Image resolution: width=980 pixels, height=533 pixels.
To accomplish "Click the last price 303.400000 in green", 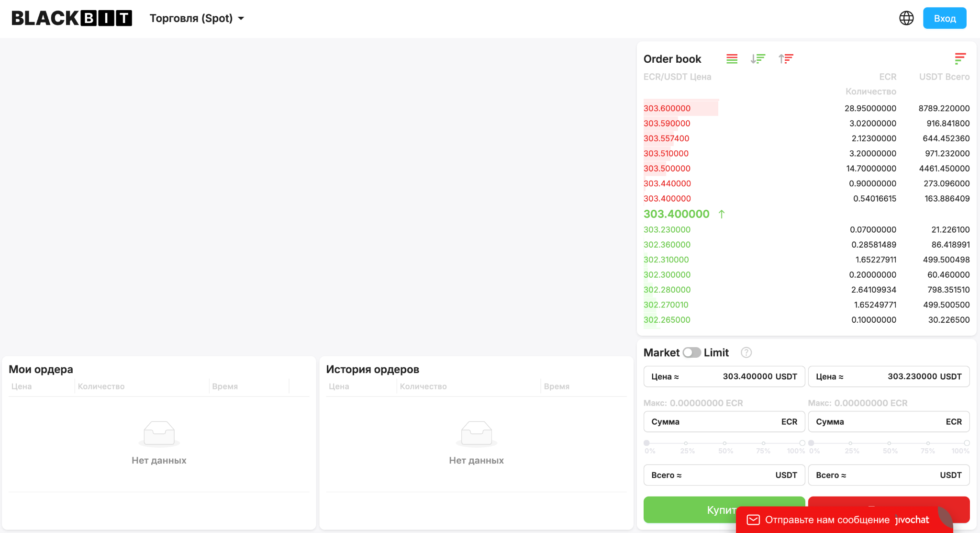I will click(x=677, y=214).
